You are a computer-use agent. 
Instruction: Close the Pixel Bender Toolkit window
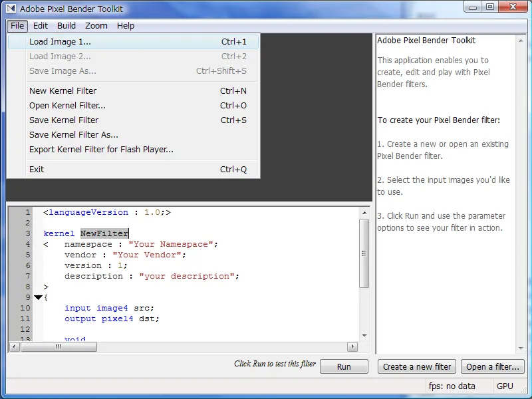click(x=513, y=7)
